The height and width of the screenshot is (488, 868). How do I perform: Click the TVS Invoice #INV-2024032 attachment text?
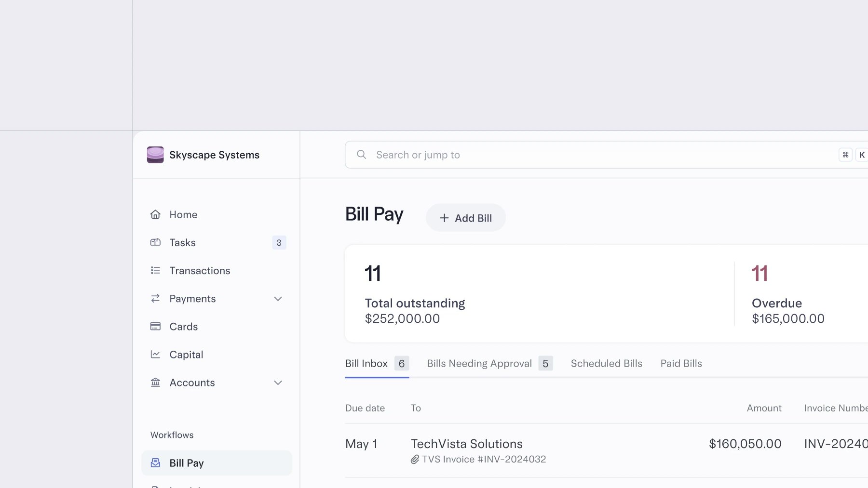pyautogui.click(x=484, y=459)
